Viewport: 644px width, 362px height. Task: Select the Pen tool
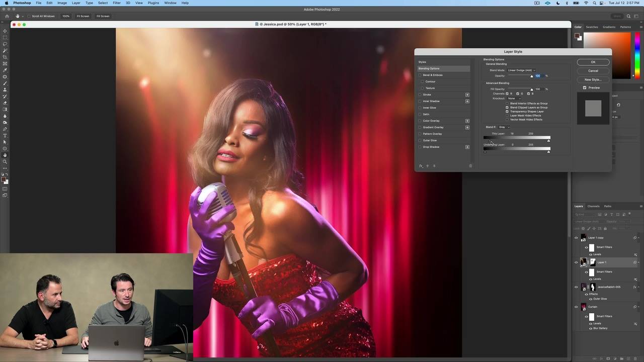[x=5, y=129]
